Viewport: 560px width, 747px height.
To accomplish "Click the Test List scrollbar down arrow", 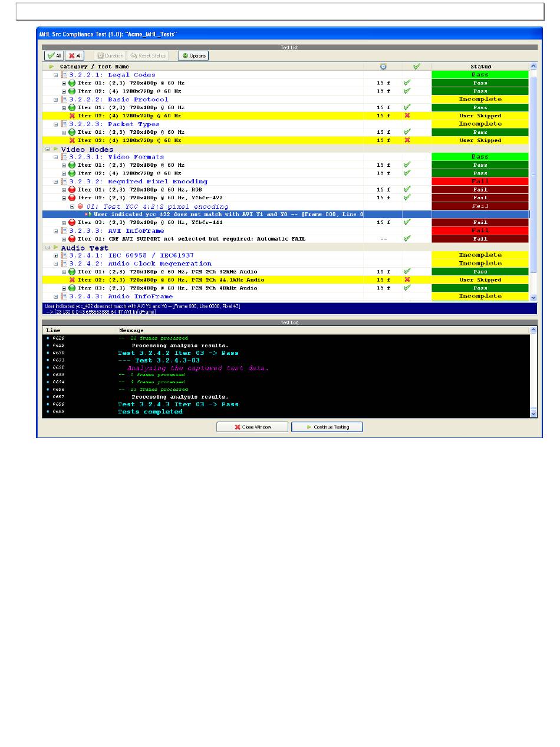I will (x=533, y=298).
